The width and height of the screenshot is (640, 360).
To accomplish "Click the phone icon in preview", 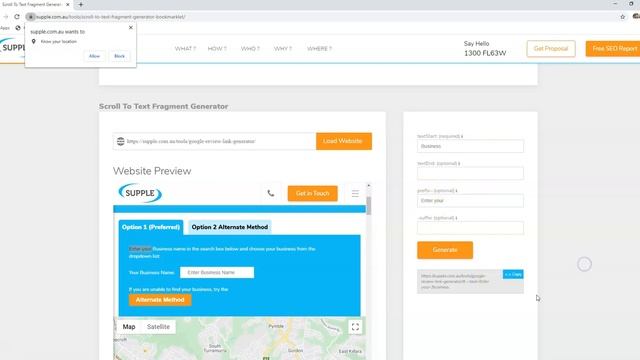I will click(x=271, y=193).
